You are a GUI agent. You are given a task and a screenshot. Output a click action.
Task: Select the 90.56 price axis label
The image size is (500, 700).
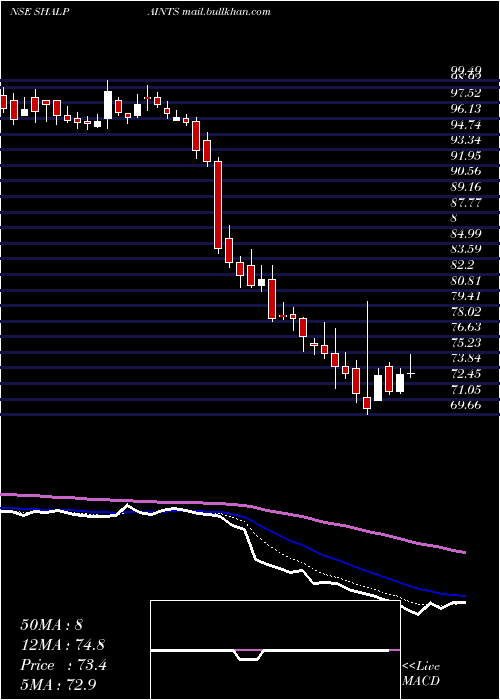click(x=466, y=171)
